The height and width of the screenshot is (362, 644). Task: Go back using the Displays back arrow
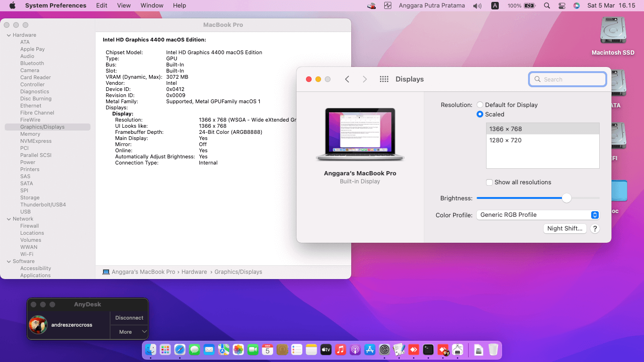[x=347, y=79]
